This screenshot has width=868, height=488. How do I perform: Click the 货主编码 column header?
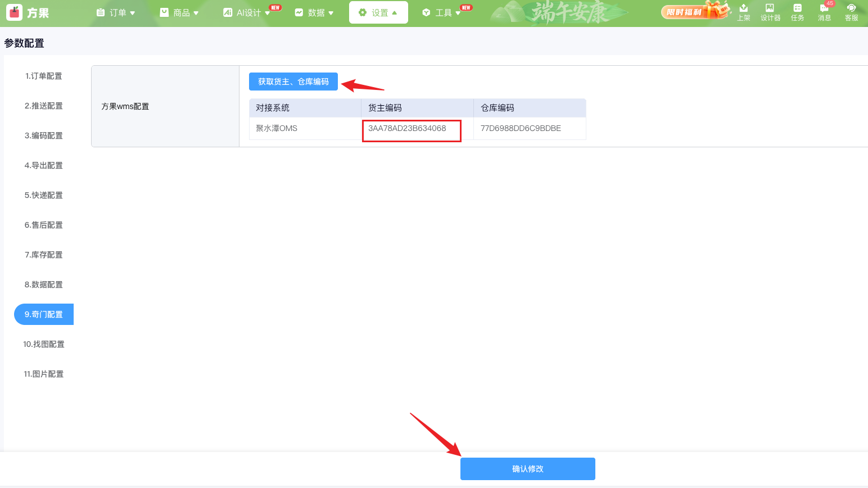tap(418, 108)
